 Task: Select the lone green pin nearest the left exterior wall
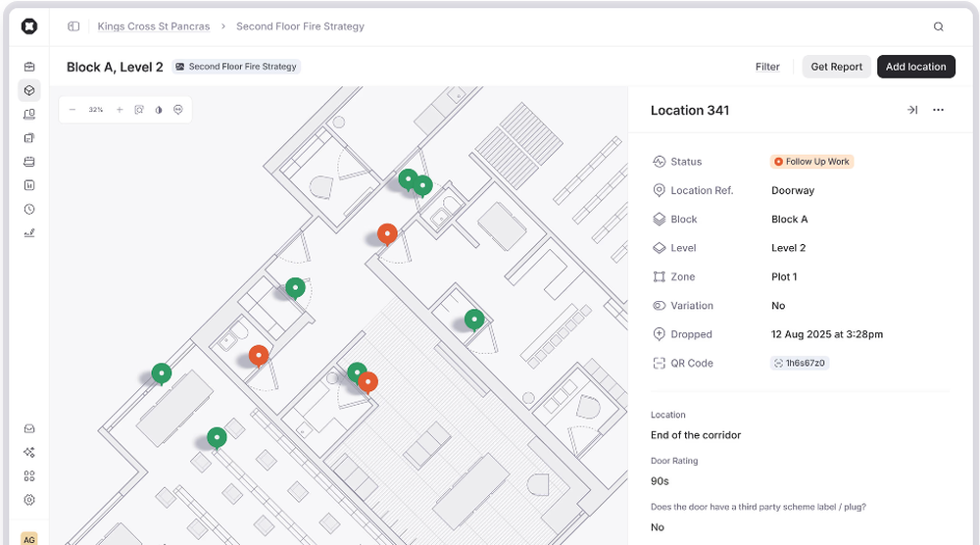point(162,373)
